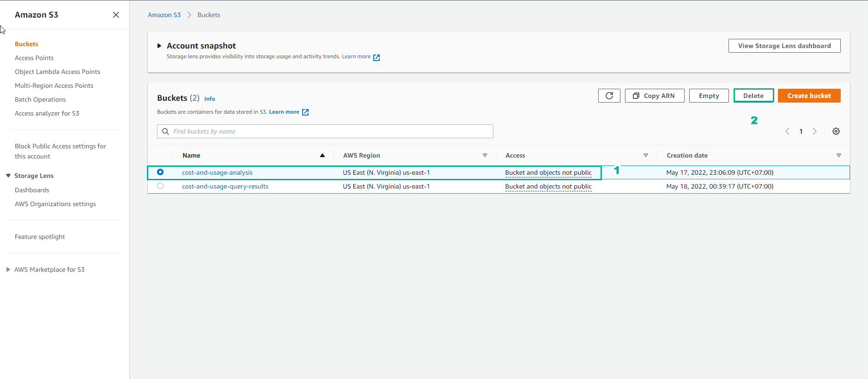868x379 pixels.
Task: Click the Create bucket button
Action: [809, 96]
